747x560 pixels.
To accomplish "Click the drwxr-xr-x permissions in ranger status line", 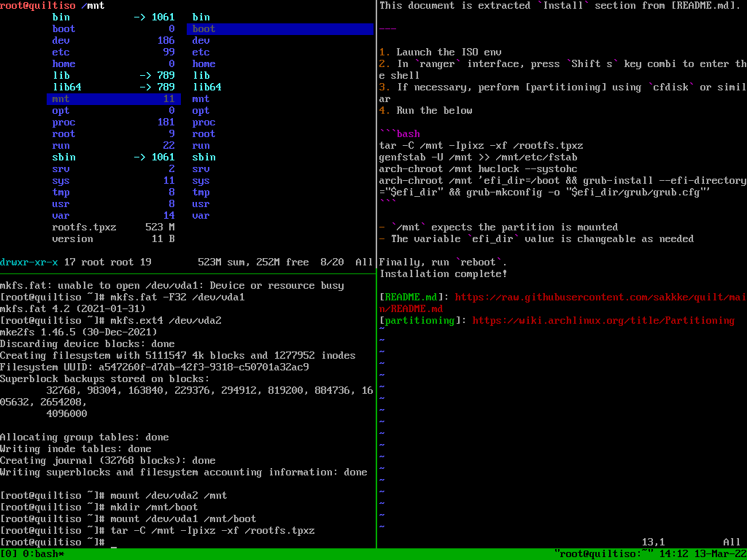I will 29,262.
